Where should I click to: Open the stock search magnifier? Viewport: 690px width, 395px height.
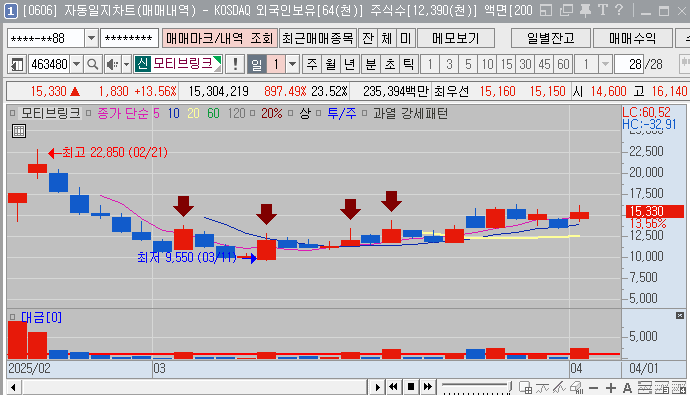point(92,65)
